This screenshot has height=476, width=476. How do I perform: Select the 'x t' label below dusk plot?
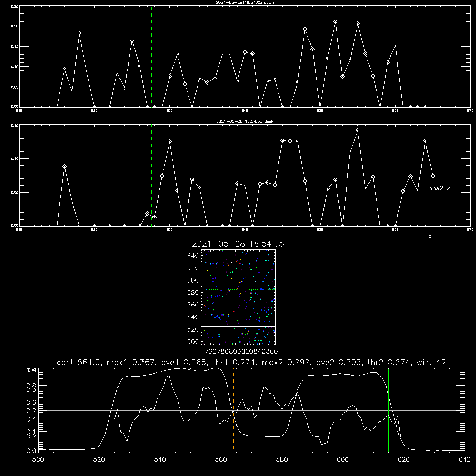433,236
